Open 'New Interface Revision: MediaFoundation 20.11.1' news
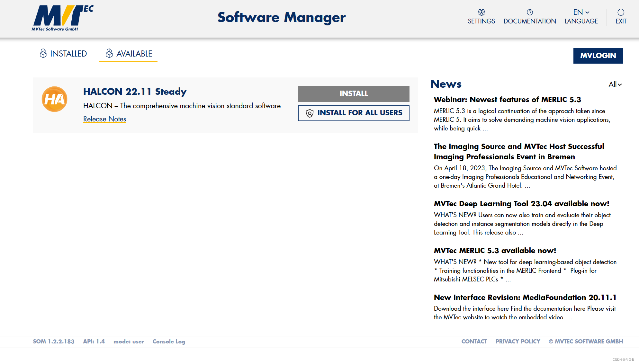The width and height of the screenshot is (639, 364). pos(525,297)
